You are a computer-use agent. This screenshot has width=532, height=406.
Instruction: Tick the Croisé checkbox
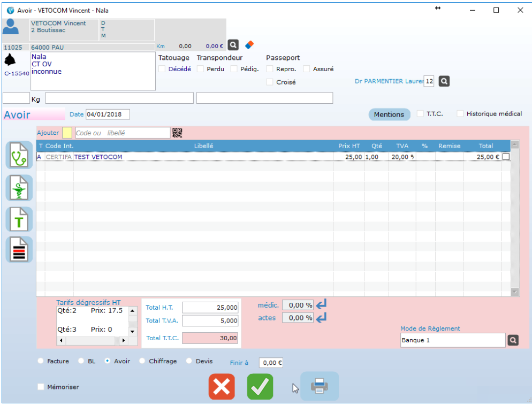point(270,82)
